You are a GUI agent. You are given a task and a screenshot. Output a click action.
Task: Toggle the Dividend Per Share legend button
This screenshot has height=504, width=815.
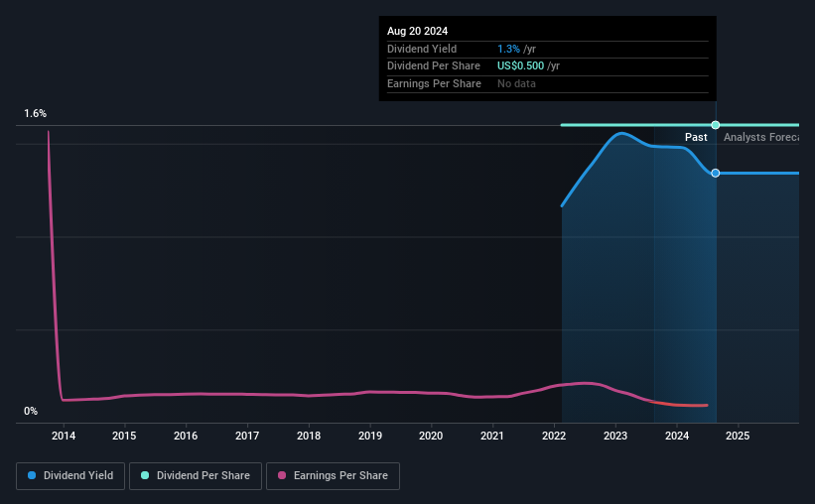pyautogui.click(x=196, y=476)
